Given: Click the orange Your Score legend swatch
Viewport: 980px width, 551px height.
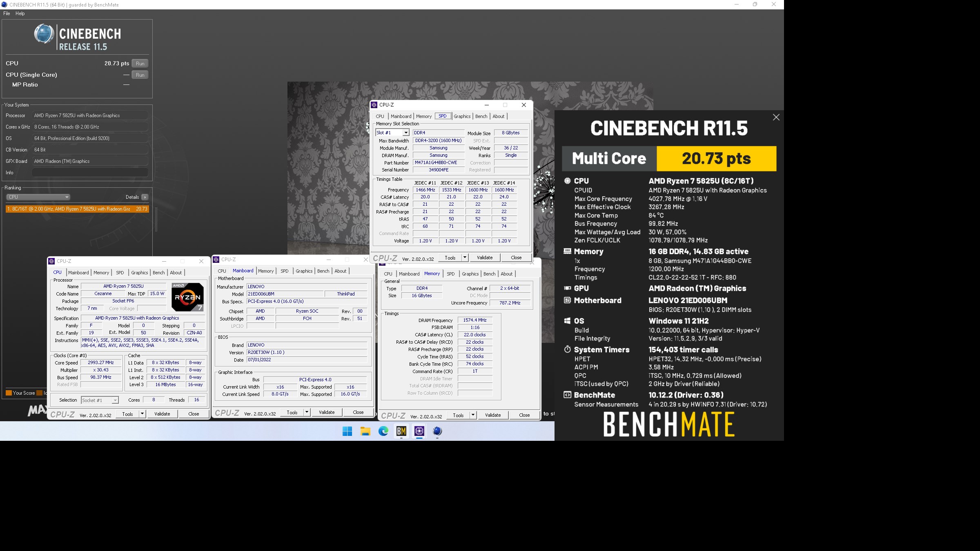Looking at the screenshot, I should click(x=9, y=393).
